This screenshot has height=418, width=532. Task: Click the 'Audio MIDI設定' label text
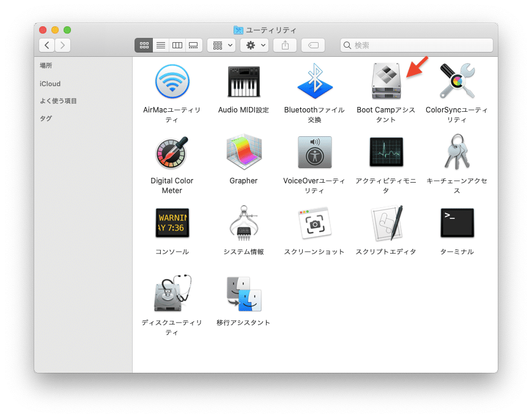pos(243,110)
